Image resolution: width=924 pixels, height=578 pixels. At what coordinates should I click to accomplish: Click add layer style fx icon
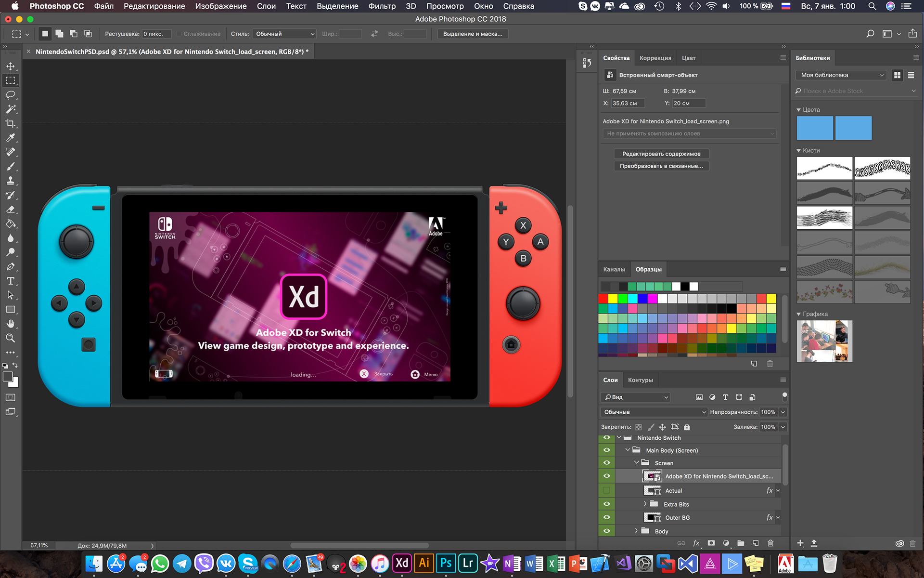coord(696,543)
